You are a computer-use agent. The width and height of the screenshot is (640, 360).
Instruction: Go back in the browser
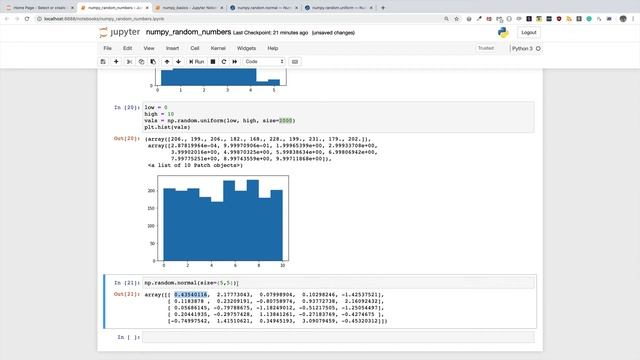[7, 19]
